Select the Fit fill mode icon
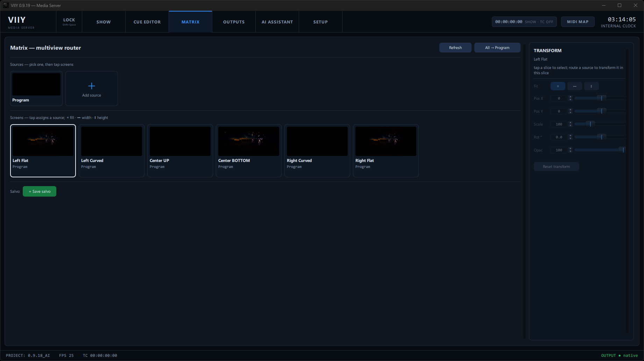Screen dimensions: 644x361 coord(558,86)
